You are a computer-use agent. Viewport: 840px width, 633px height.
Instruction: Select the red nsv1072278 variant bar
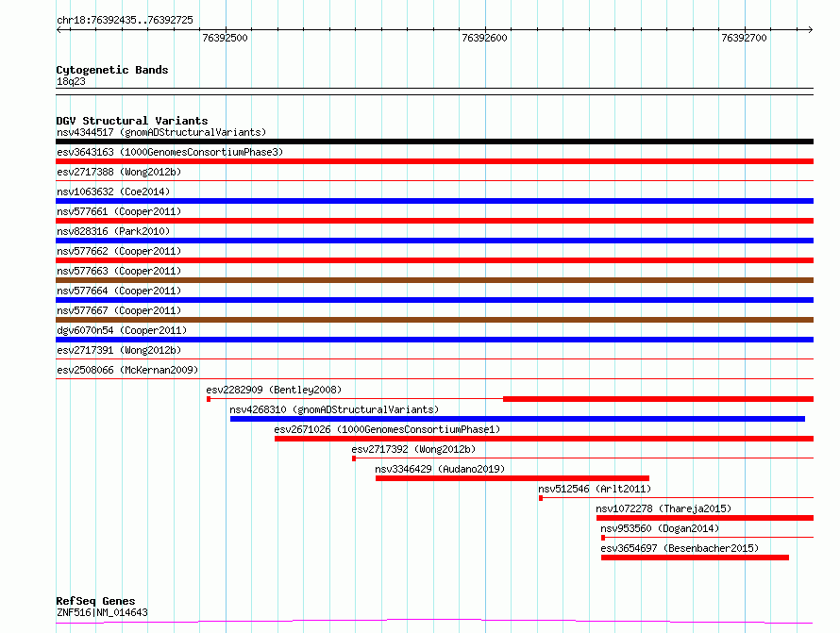[705, 518]
